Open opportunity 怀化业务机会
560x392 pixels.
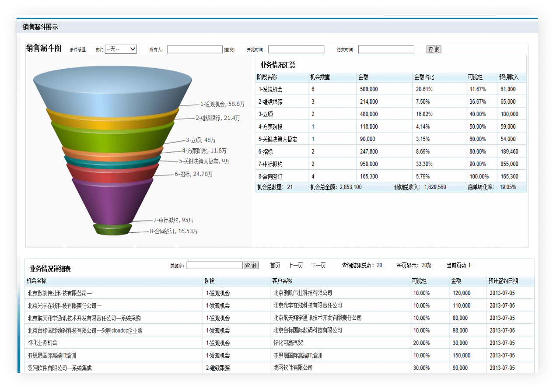pyautogui.click(x=42, y=343)
